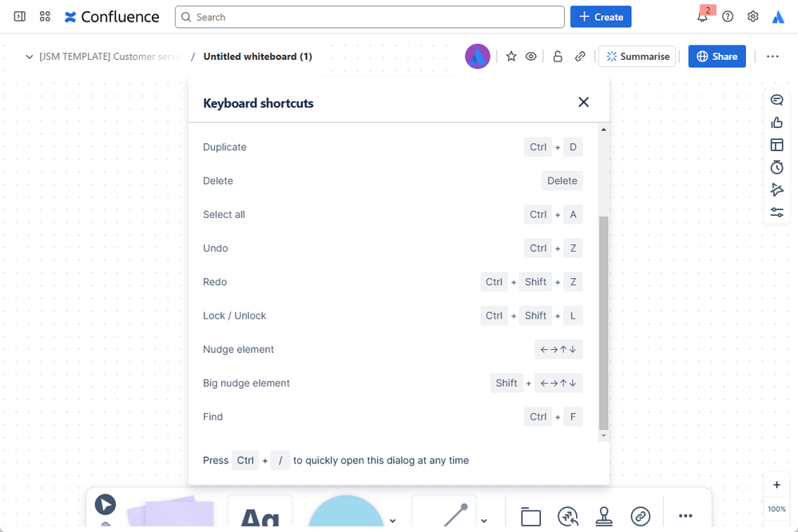This screenshot has width=798, height=532.
Task: Copy link with chain icon
Action: (580, 57)
